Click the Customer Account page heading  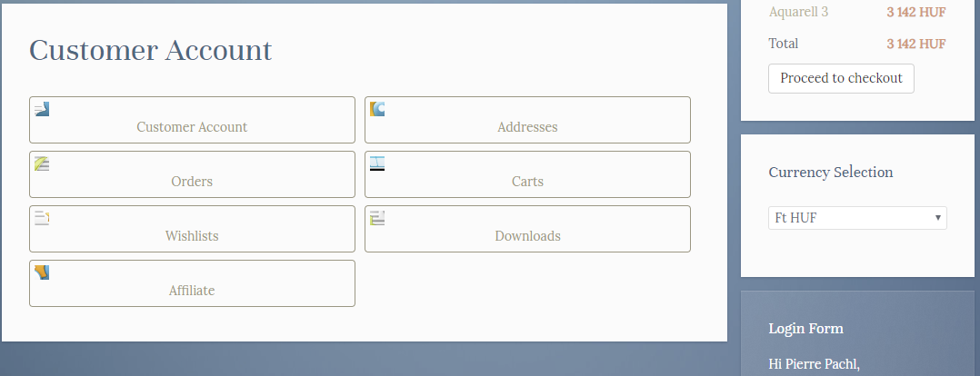pyautogui.click(x=151, y=51)
